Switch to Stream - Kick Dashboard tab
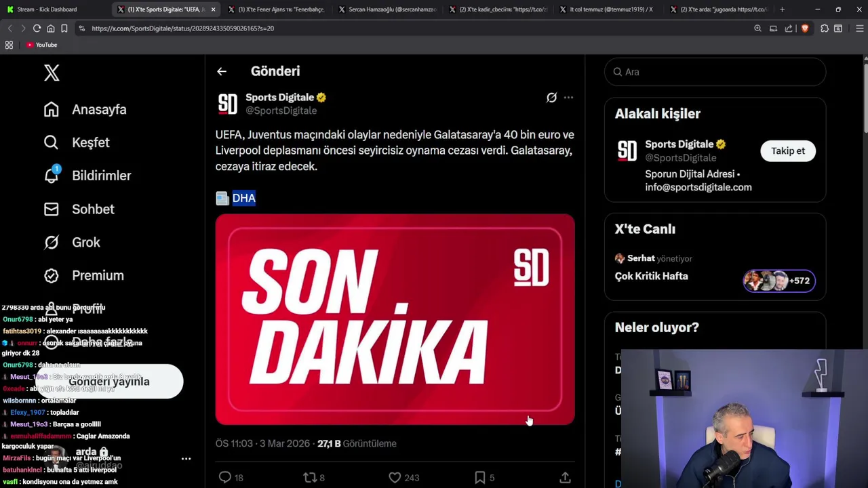The width and height of the screenshot is (868, 488). (x=56, y=9)
